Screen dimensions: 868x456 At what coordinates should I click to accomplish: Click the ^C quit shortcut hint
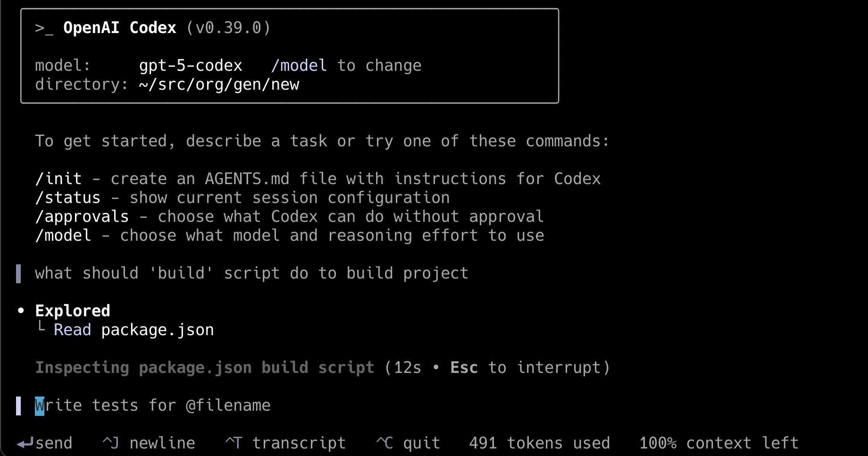coord(408,443)
